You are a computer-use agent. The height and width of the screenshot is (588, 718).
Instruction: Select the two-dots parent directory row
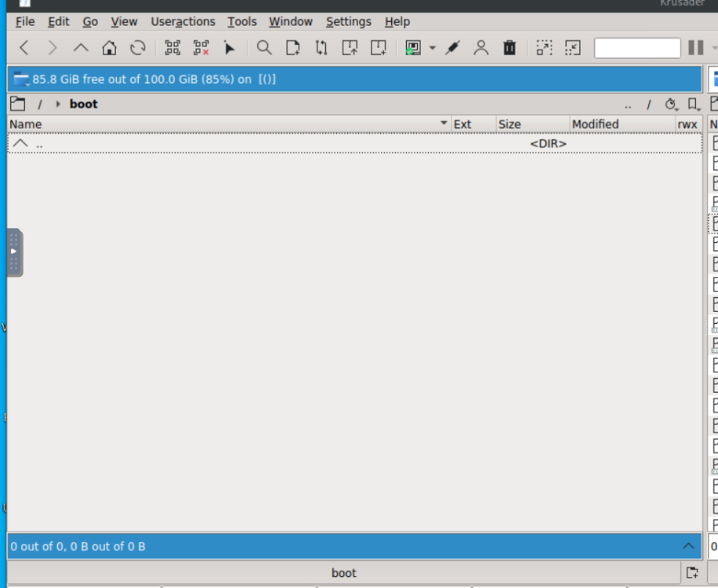355,143
